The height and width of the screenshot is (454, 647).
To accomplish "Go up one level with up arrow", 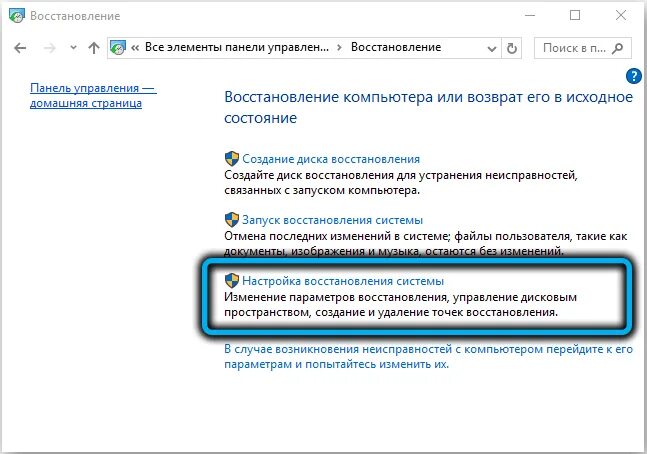I will 94,48.
